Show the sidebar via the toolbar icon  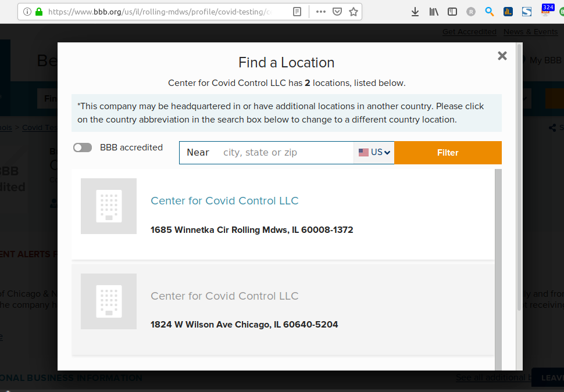(452, 12)
